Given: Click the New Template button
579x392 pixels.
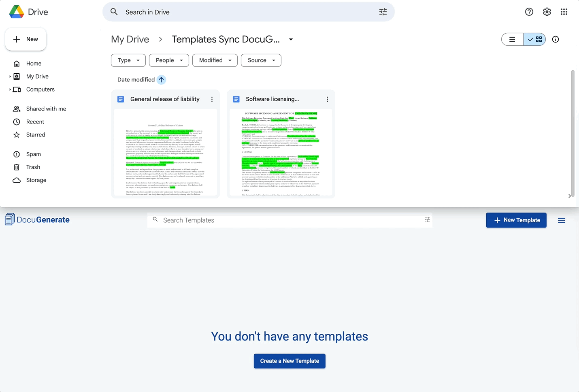Looking at the screenshot, I should (516, 220).
